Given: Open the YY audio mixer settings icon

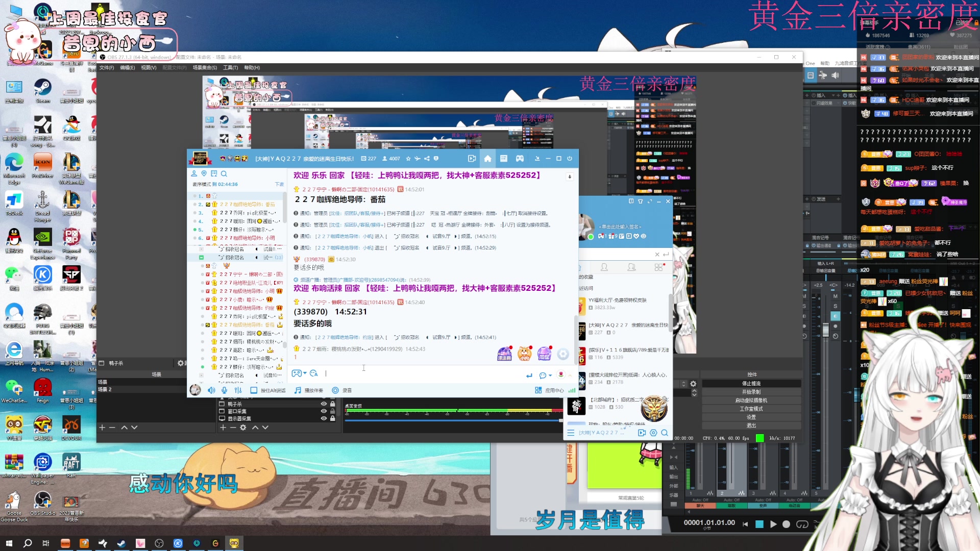Looking at the screenshot, I should click(238, 390).
